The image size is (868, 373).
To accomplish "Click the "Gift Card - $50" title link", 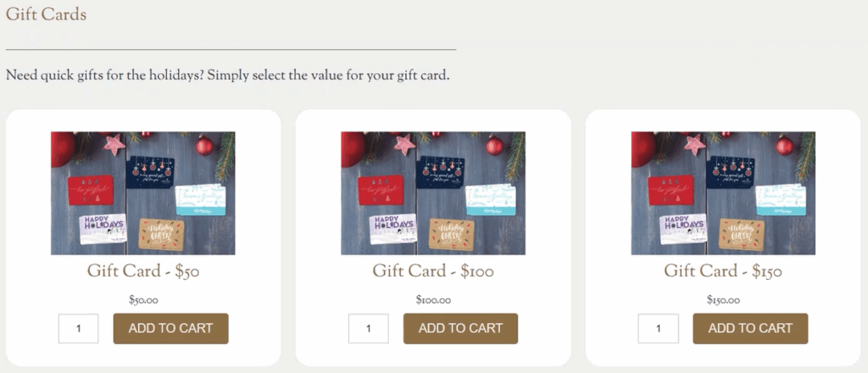I will pos(142,271).
